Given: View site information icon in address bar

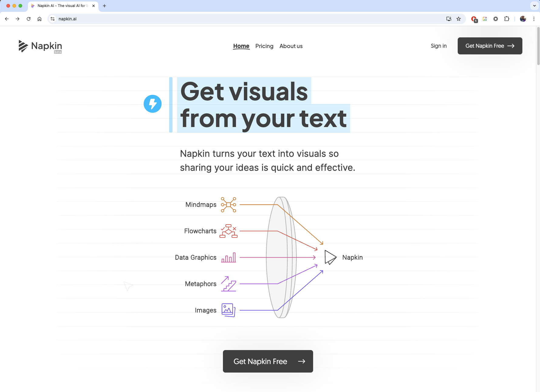Looking at the screenshot, I should point(53,19).
